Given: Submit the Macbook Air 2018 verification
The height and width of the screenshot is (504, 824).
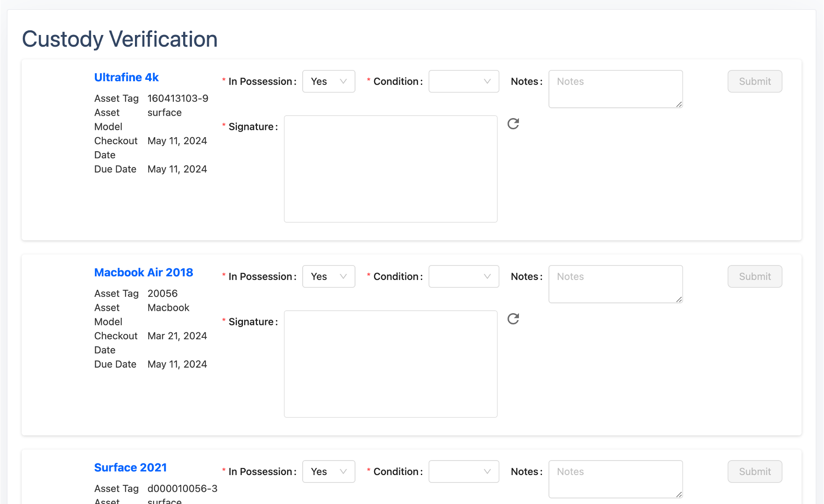Looking at the screenshot, I should coord(754,276).
